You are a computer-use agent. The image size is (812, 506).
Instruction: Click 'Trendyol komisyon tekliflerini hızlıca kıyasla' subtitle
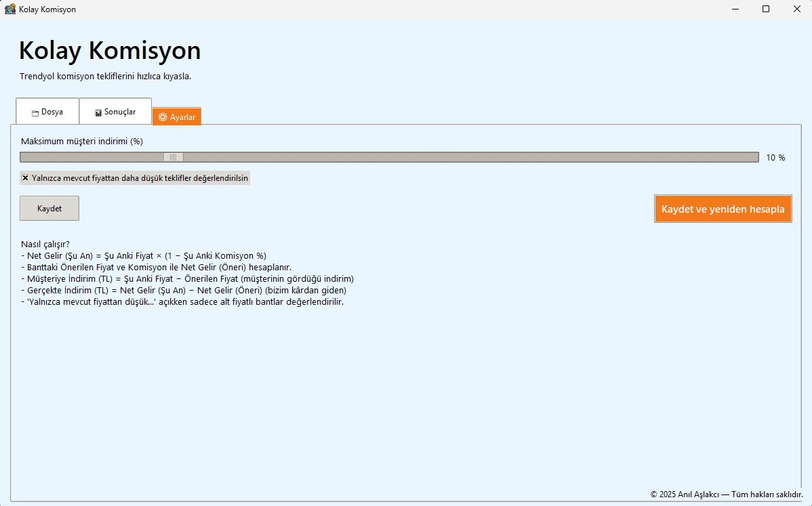[106, 76]
